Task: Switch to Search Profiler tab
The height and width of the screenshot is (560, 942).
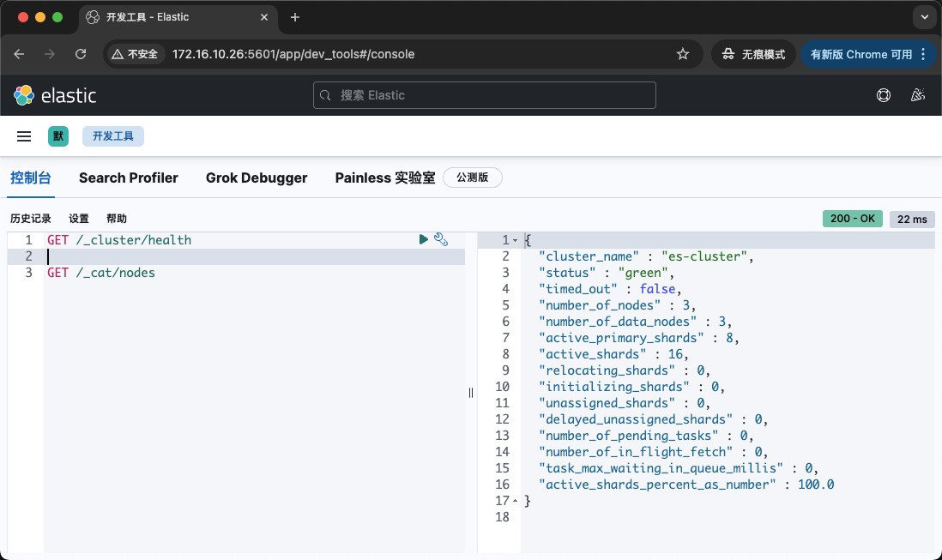Action: click(129, 178)
